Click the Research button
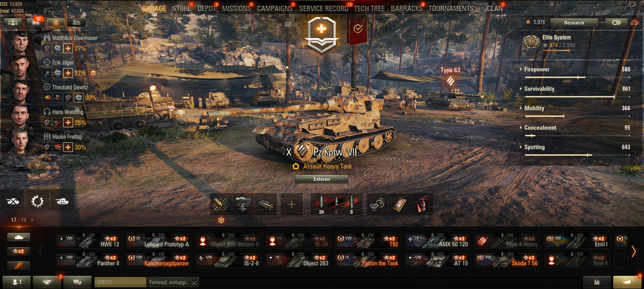Screen dimensions: 644x289 point(574,23)
